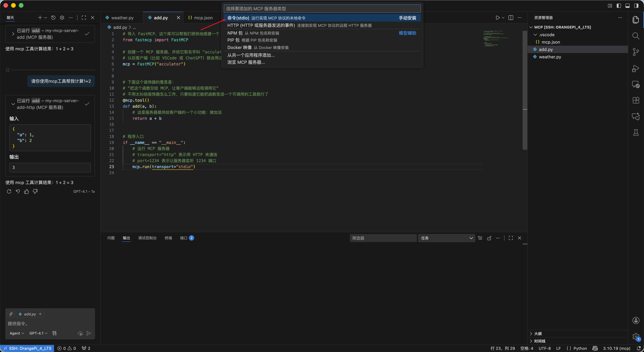Click the editor vertical scrollbar thumb
Viewport: 644px width, 352px height.
tap(525, 90)
